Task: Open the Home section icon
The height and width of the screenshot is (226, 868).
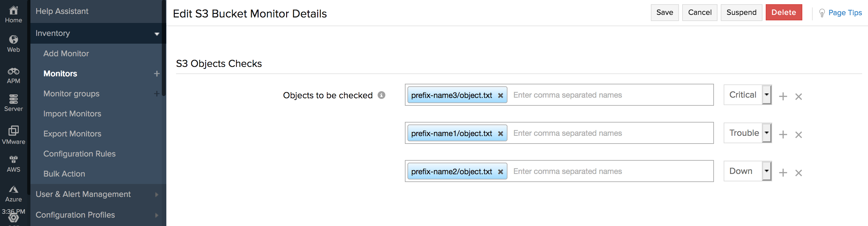Action: [14, 14]
